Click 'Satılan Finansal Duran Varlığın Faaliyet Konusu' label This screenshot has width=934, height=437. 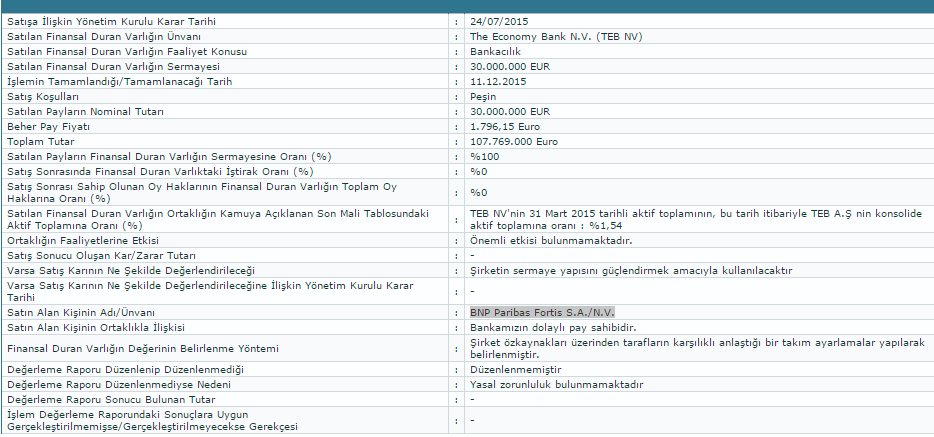point(127,52)
